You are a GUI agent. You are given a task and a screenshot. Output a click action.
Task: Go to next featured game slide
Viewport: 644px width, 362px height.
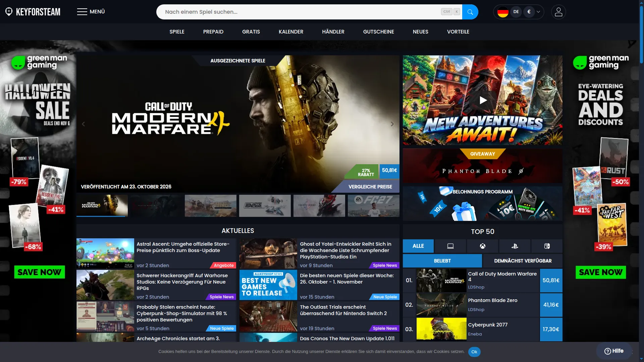tap(392, 124)
